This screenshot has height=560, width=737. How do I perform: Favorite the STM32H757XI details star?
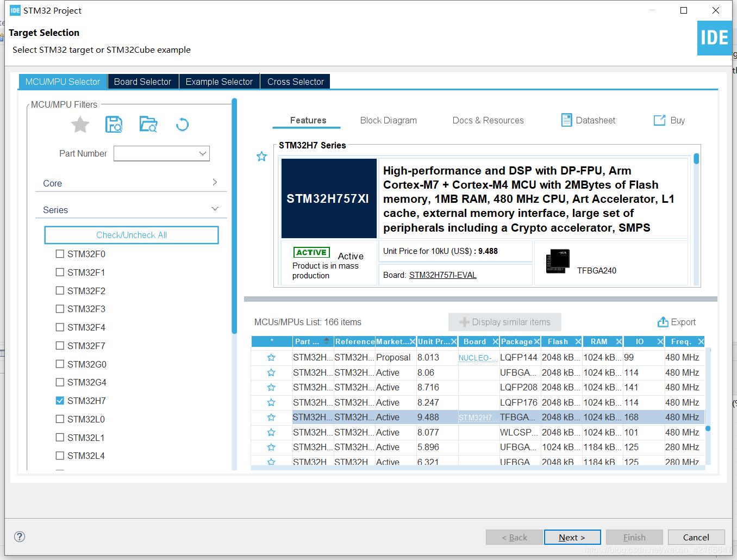point(261,157)
